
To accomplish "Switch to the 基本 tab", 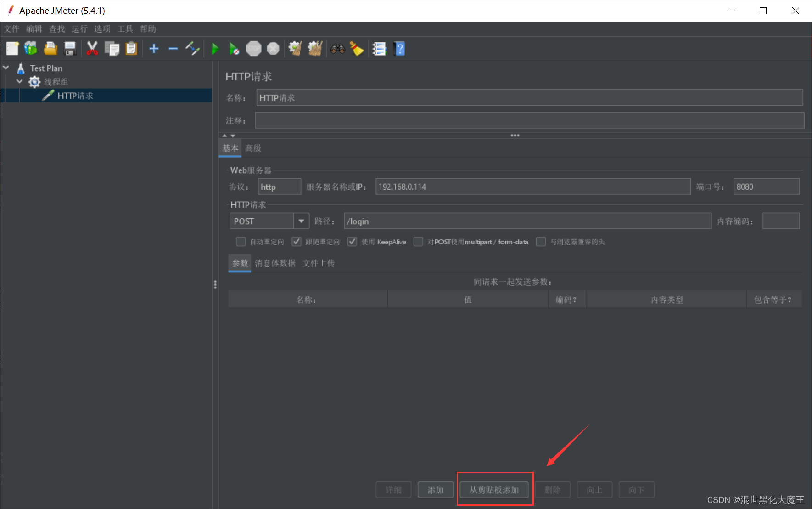I will tap(230, 148).
